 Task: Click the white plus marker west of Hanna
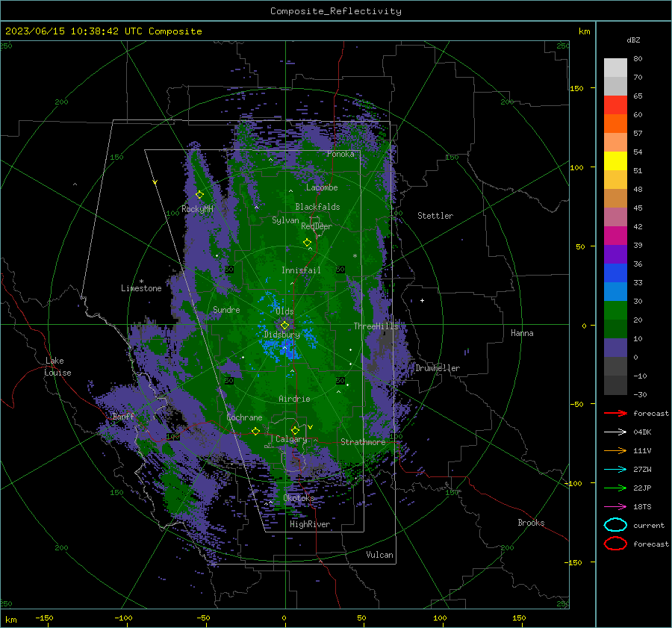(422, 300)
